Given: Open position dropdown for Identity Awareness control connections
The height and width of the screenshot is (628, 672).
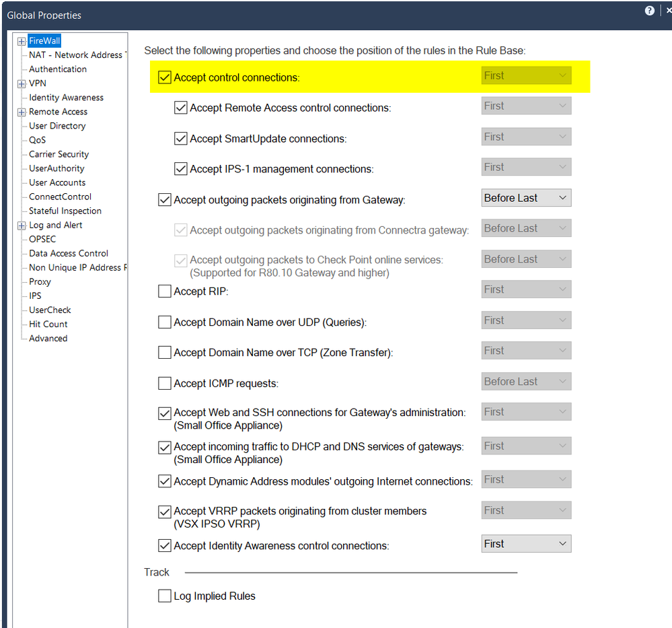Looking at the screenshot, I should [526, 543].
